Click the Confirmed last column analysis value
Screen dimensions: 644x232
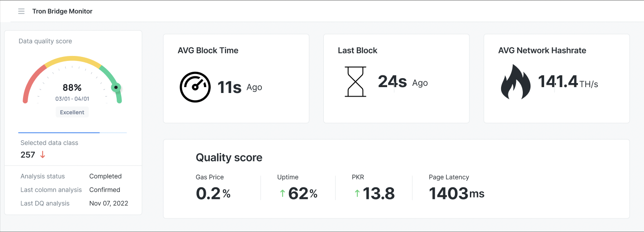click(105, 190)
